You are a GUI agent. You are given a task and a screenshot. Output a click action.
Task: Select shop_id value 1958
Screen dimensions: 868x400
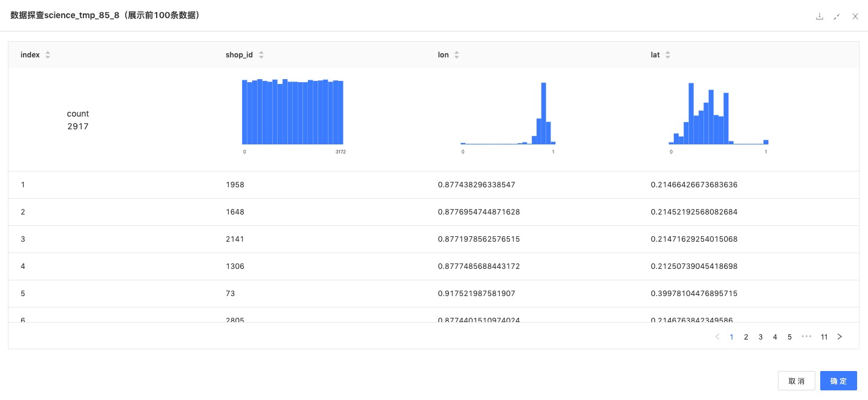[x=235, y=185]
